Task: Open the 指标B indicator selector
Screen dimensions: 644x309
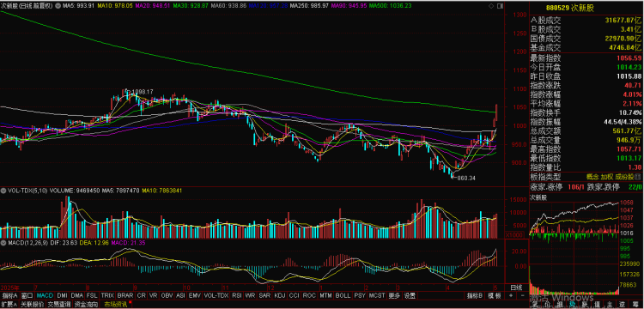Action: click(x=474, y=295)
